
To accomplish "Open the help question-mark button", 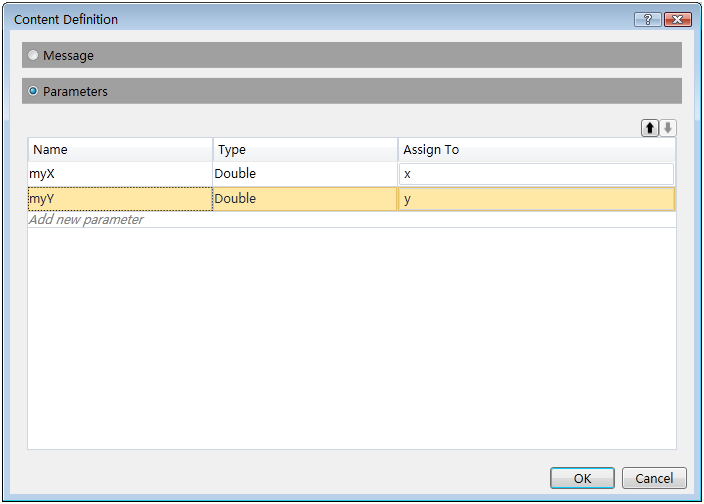I will pos(647,19).
